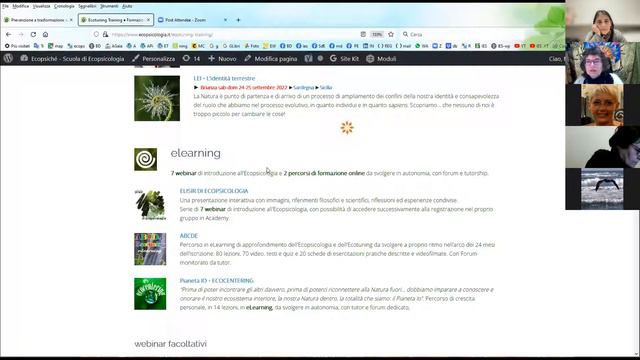Open the ELISIR DI ECOPSICOLOGIA link
This screenshot has width=640, height=360.
[x=214, y=191]
